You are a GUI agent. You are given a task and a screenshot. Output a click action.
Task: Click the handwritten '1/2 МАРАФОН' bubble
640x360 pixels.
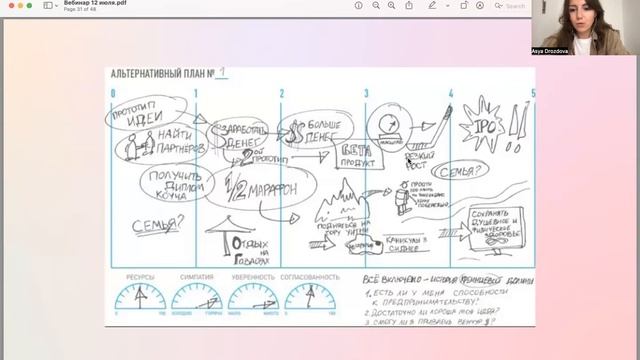[261, 188]
